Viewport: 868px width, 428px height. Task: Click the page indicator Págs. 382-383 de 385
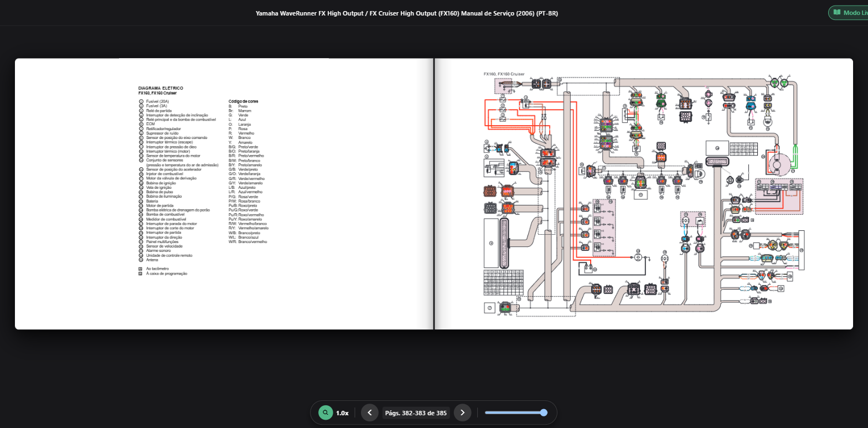(416, 413)
